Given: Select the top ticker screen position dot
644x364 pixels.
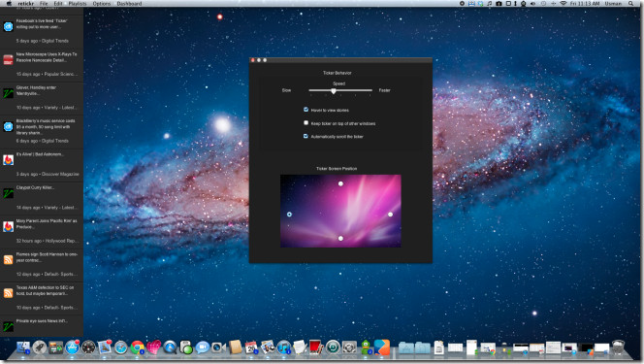Looking at the screenshot, I should coord(340,183).
